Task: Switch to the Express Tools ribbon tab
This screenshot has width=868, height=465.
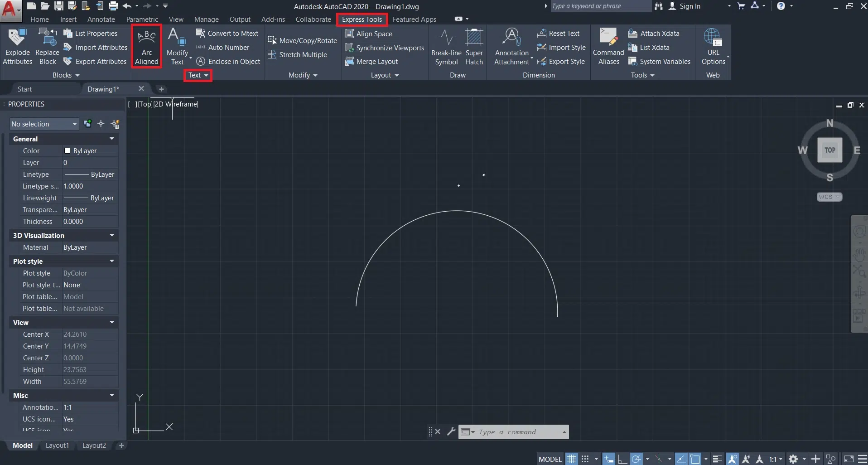Action: pyautogui.click(x=362, y=19)
